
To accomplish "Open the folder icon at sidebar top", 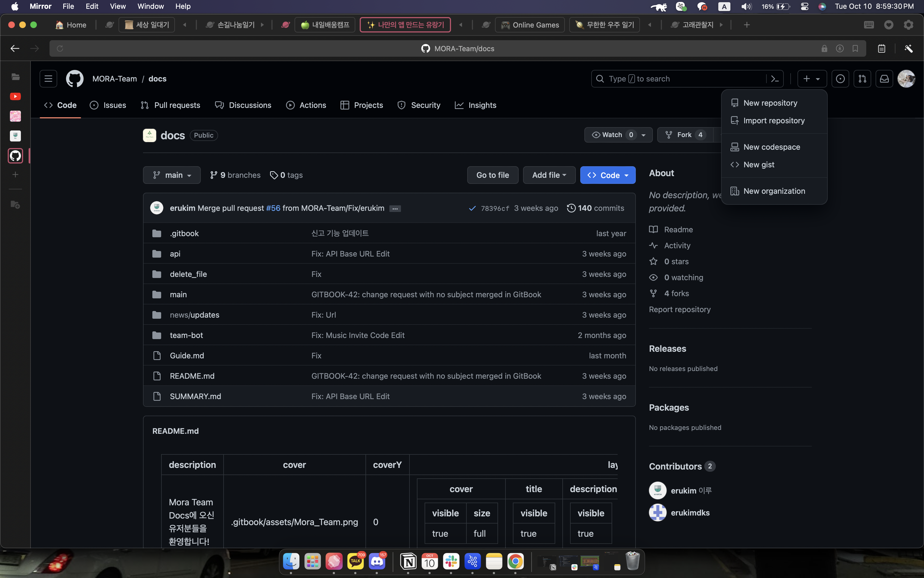I will [x=15, y=77].
